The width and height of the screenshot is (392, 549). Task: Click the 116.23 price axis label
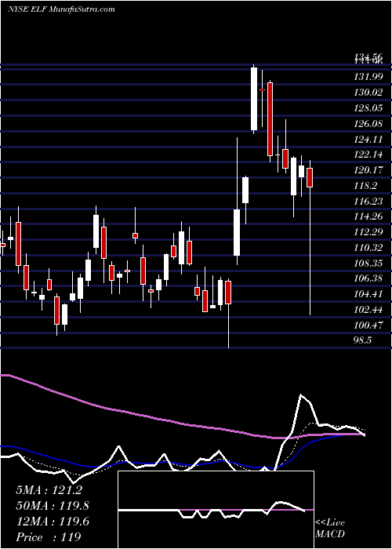click(x=368, y=202)
